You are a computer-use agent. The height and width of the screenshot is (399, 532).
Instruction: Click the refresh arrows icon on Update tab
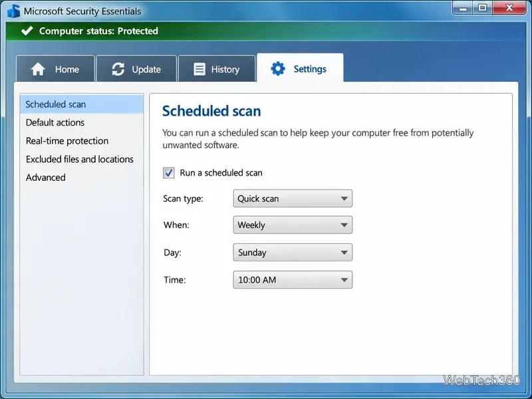click(x=118, y=69)
